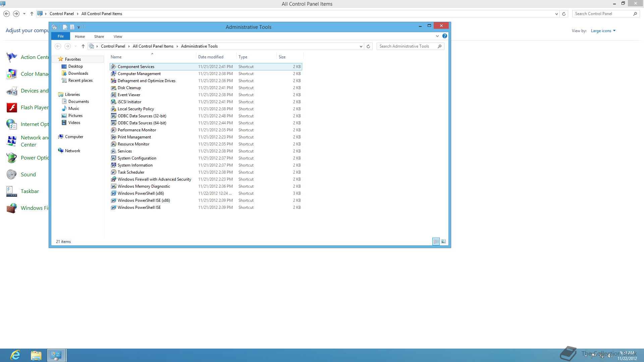Open File Explorer from the taskbar
Image resolution: width=644 pixels, height=362 pixels.
[36, 355]
